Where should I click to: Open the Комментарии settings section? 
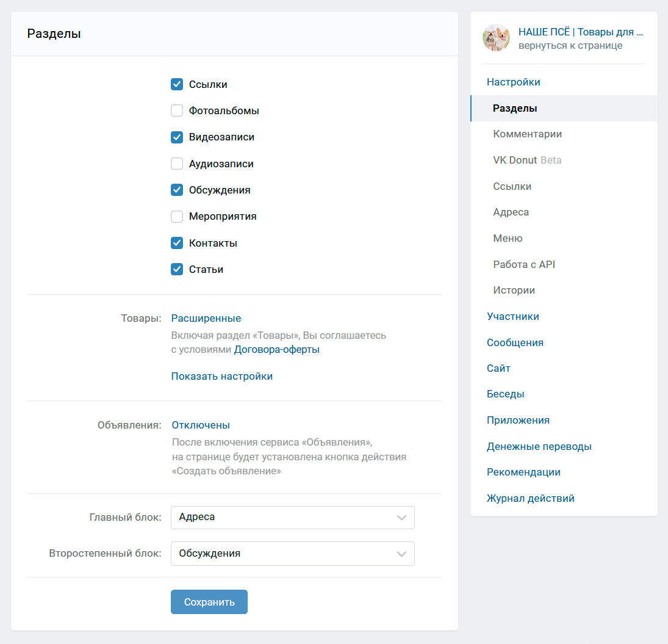528,134
